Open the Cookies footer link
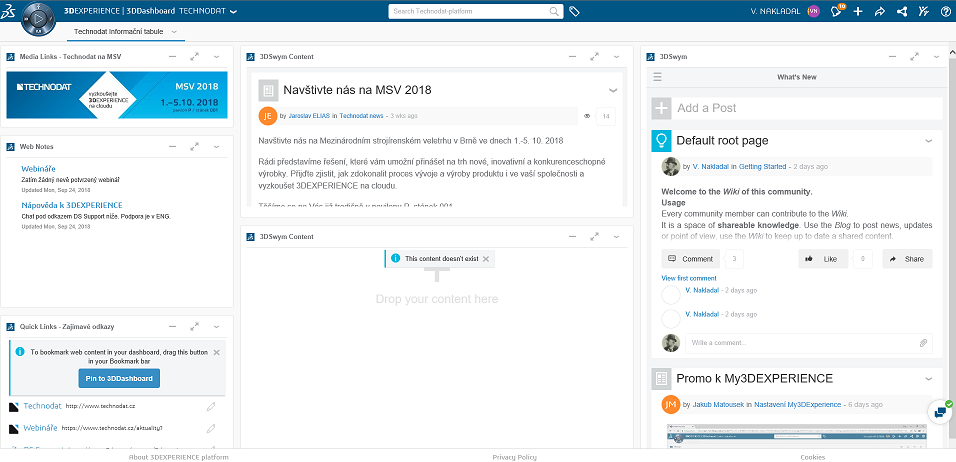The width and height of the screenshot is (956, 462). pyautogui.click(x=813, y=457)
